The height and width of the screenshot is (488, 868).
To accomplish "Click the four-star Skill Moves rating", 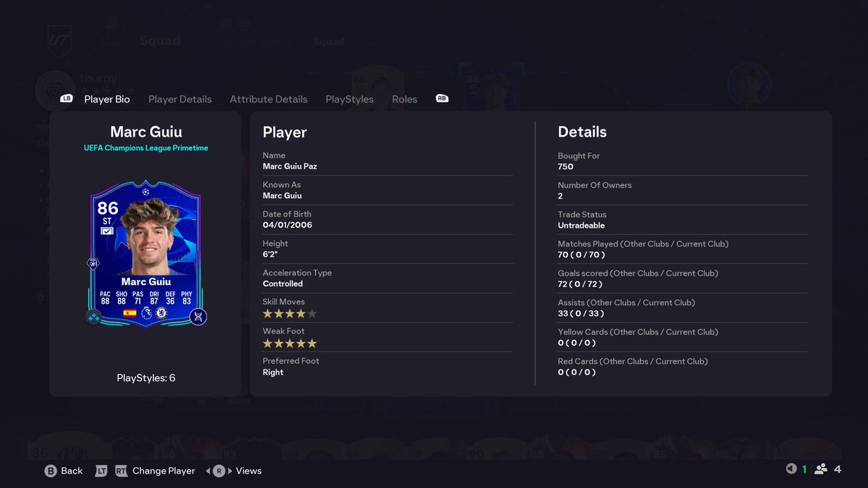I will coord(289,314).
